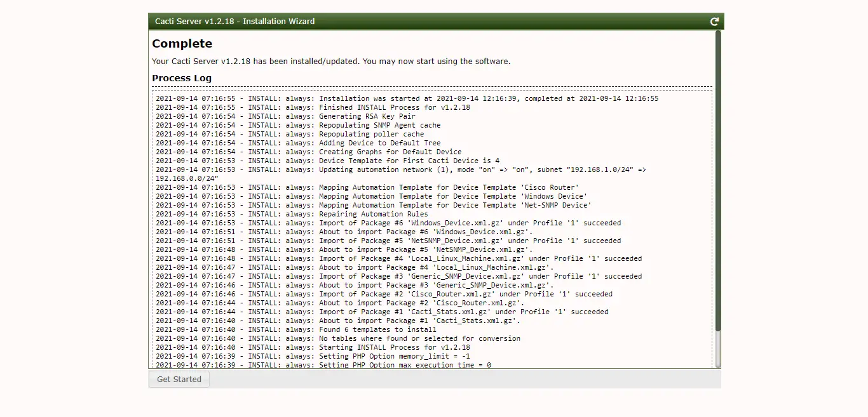This screenshot has width=868, height=417.
Task: Select the 'Repopulating poller cache' log line
Action: [x=290, y=134]
